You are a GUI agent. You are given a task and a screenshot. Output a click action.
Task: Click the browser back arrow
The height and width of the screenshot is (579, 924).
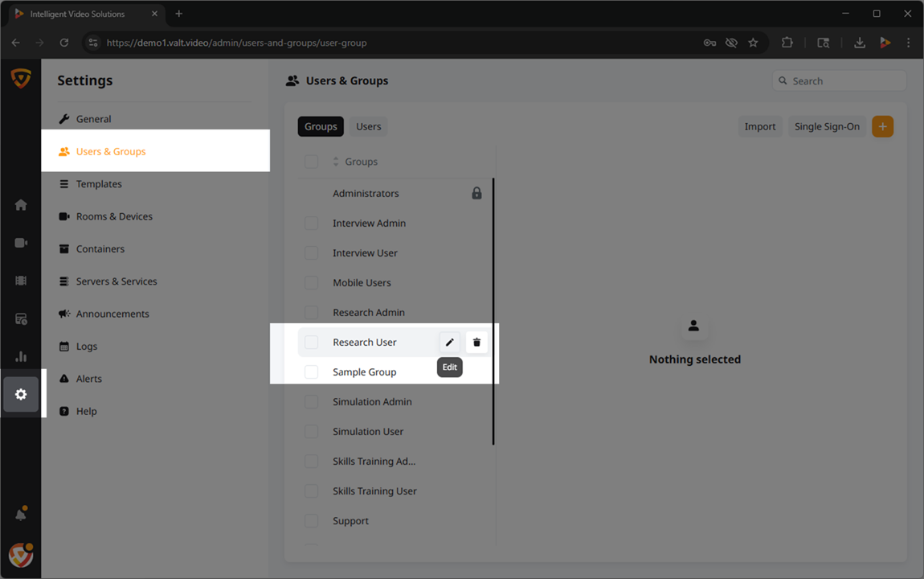click(16, 43)
